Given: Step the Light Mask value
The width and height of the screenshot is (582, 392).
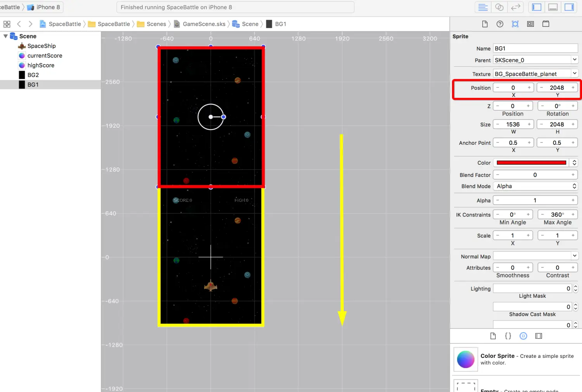Looking at the screenshot, I should tap(575, 288).
